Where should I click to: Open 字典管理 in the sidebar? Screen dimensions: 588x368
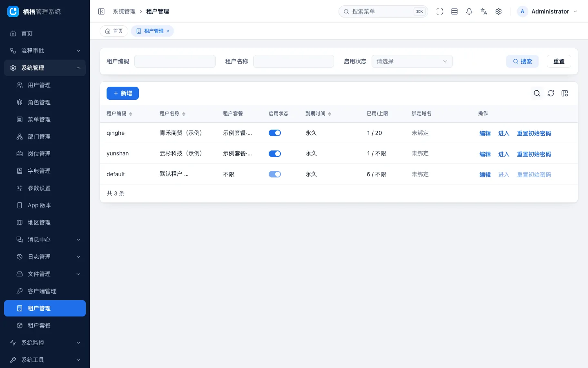[x=45, y=171]
